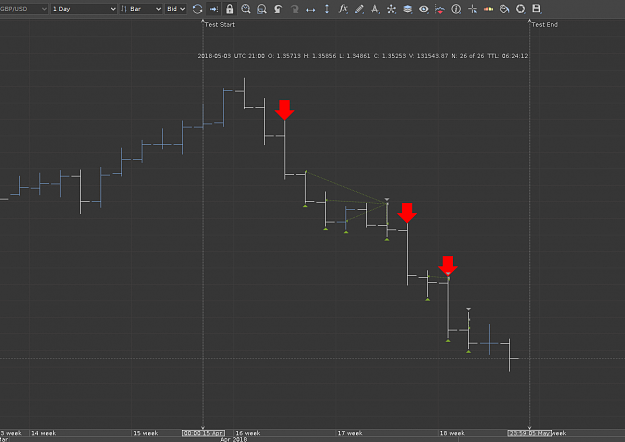Click the Test End marker label
This screenshot has width=625, height=442.
coord(544,24)
